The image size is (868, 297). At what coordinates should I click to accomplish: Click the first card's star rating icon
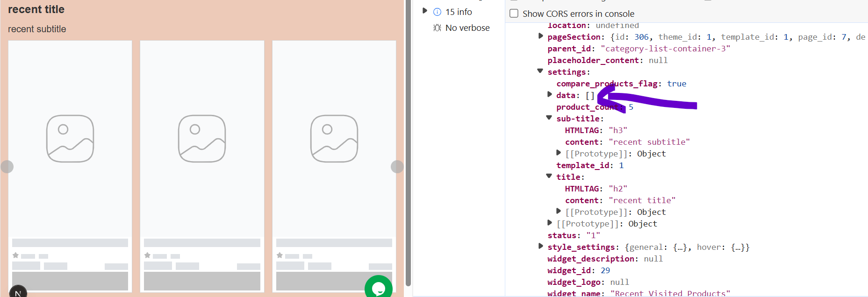click(15, 255)
